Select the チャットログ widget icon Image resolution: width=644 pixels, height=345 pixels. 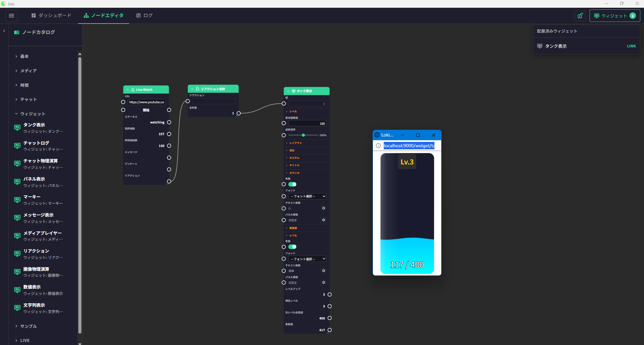tap(17, 146)
